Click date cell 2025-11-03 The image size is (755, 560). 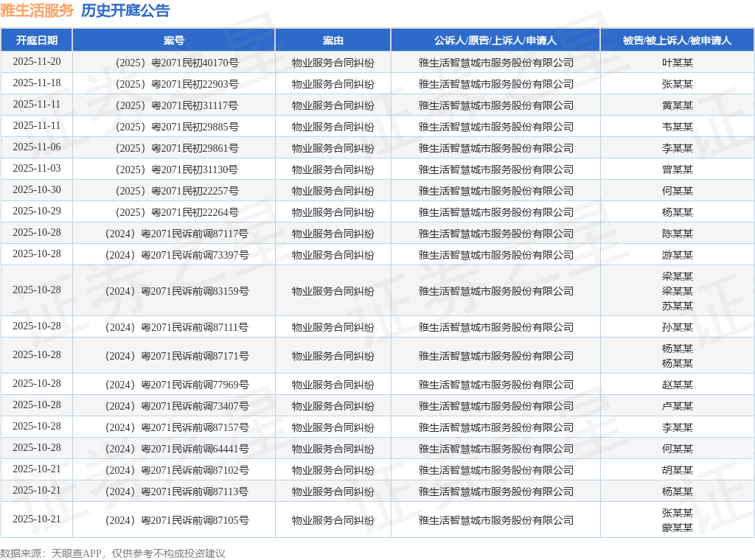click(37, 169)
